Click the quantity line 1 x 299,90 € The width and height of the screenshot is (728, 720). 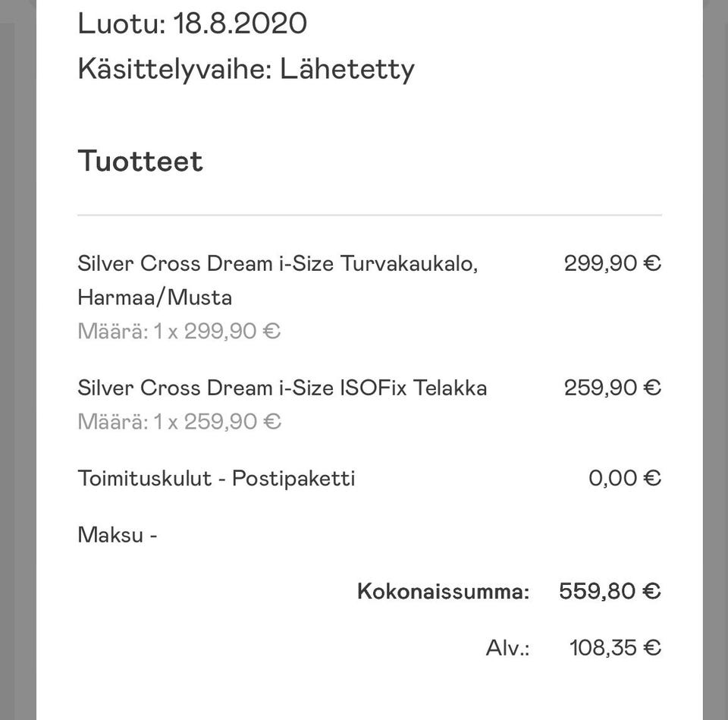[x=179, y=332]
